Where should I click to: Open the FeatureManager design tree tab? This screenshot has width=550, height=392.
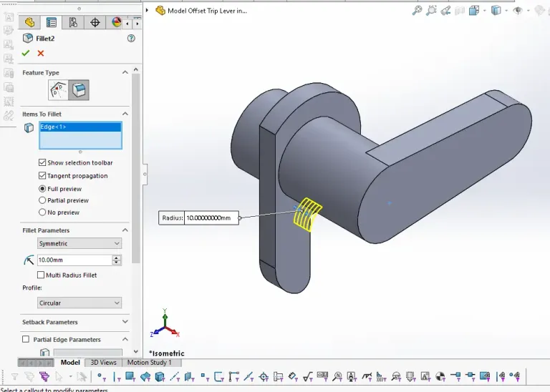coord(29,22)
